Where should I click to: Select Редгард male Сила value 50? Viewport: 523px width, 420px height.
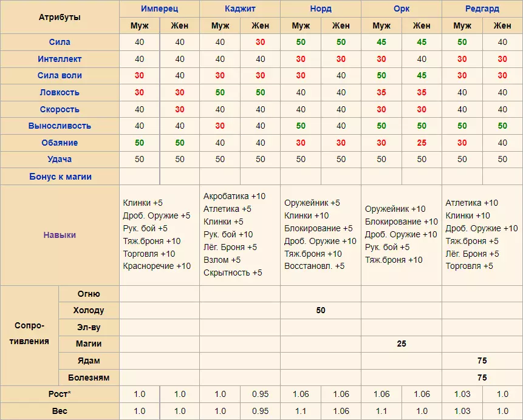click(x=462, y=42)
